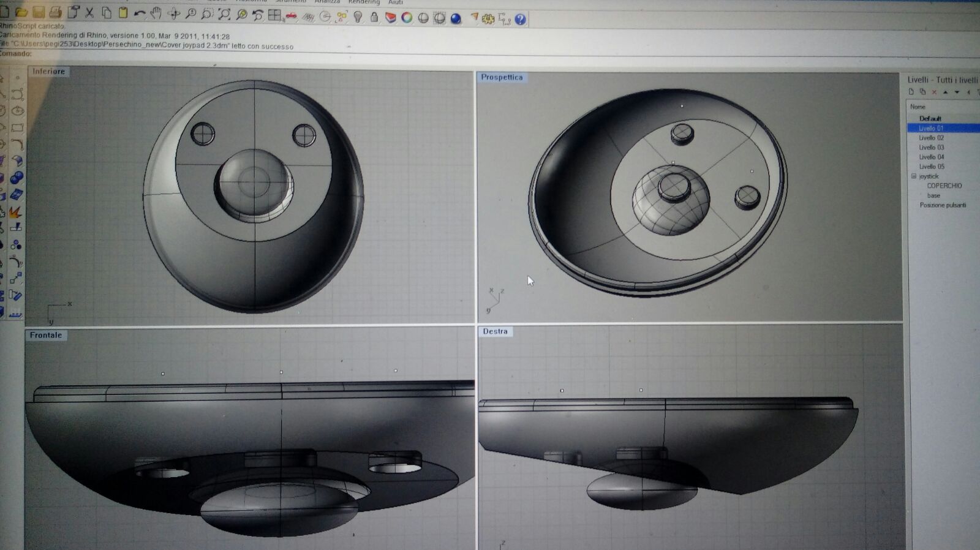980x550 pixels.
Task: Move layer up with up arrow
Action: pyautogui.click(x=945, y=92)
